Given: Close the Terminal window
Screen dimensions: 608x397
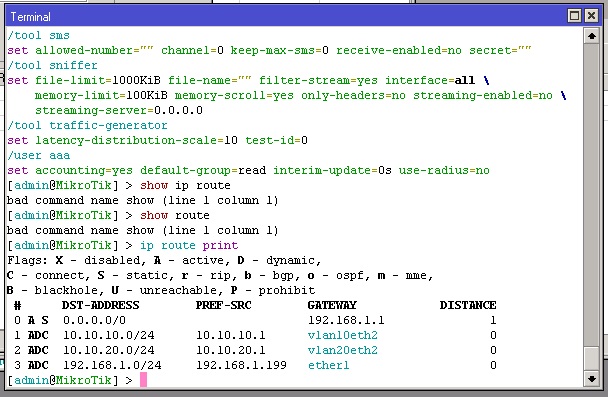Looking at the screenshot, I should 592,16.
